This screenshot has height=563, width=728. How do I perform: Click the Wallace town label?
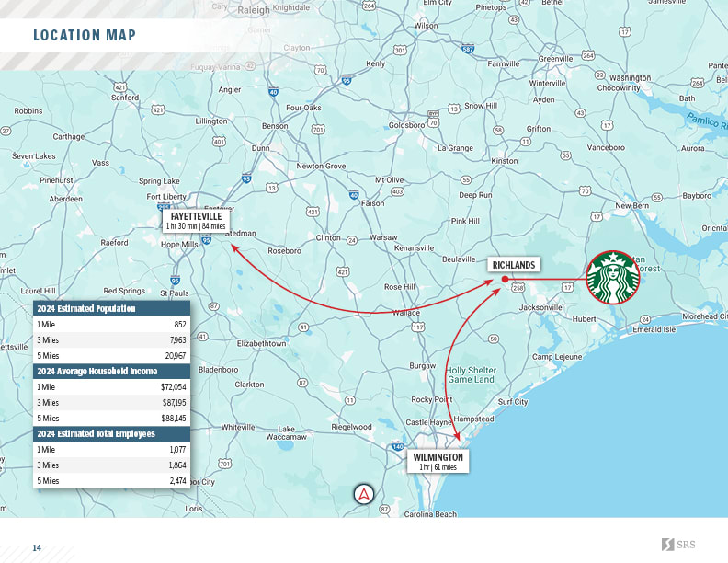406,313
